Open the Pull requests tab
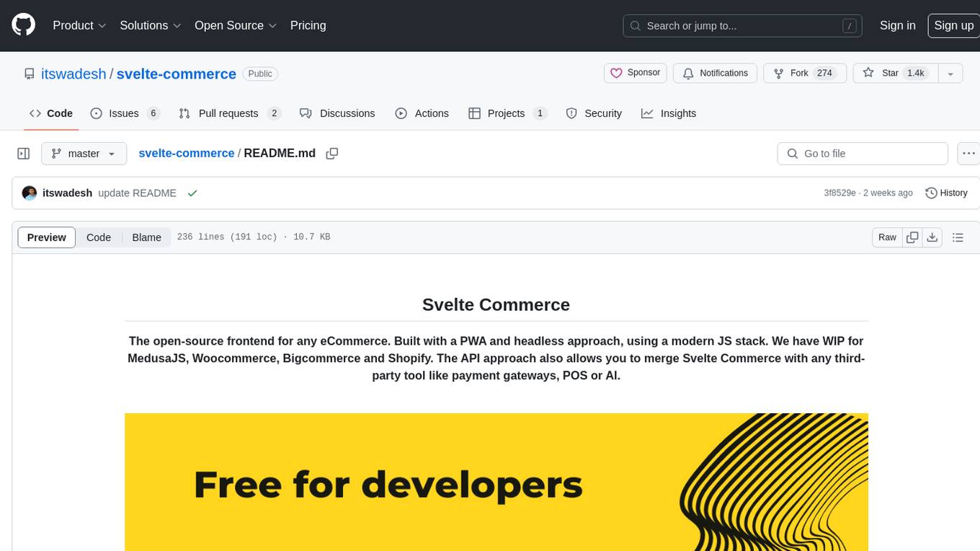Screen dimensions: 980x551 tap(229, 113)
